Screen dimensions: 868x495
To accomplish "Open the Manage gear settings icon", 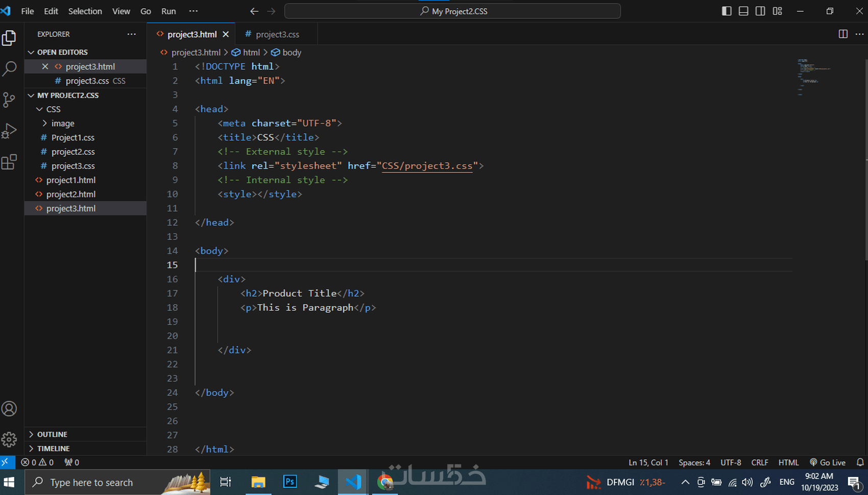I will [9, 439].
